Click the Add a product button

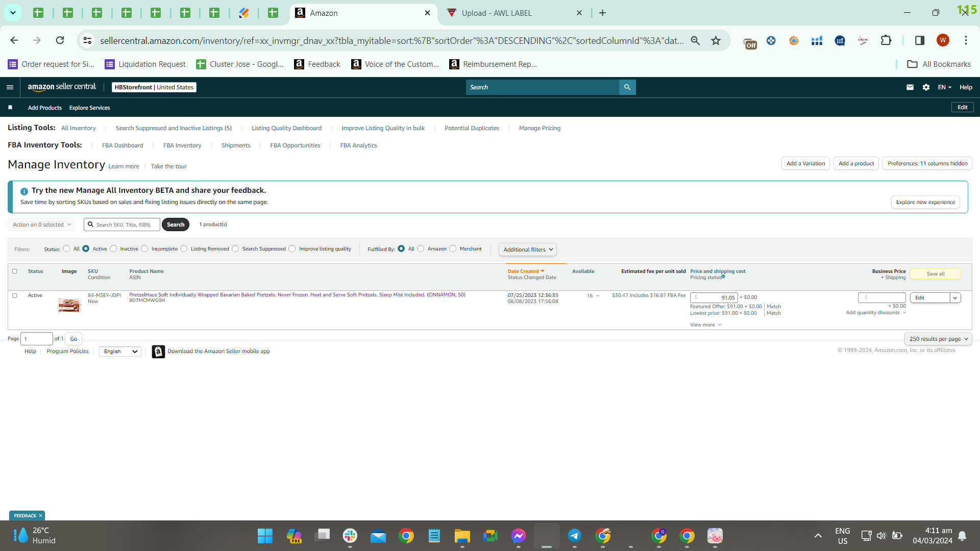click(856, 163)
